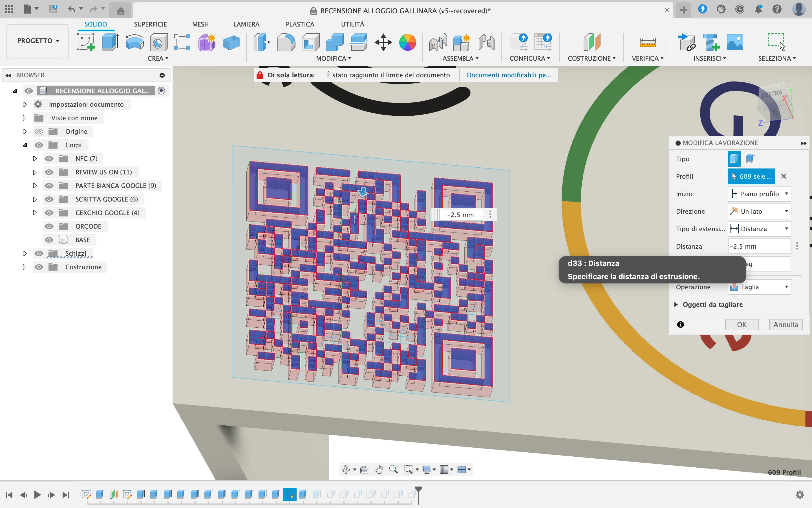Click the Selection window tool icon
The height and width of the screenshot is (508, 812).
coord(776,42)
